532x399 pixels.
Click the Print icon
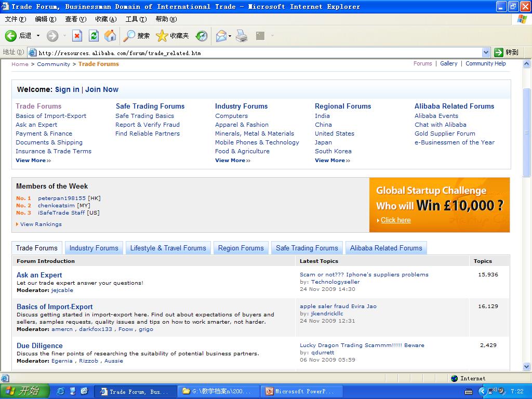point(242,36)
